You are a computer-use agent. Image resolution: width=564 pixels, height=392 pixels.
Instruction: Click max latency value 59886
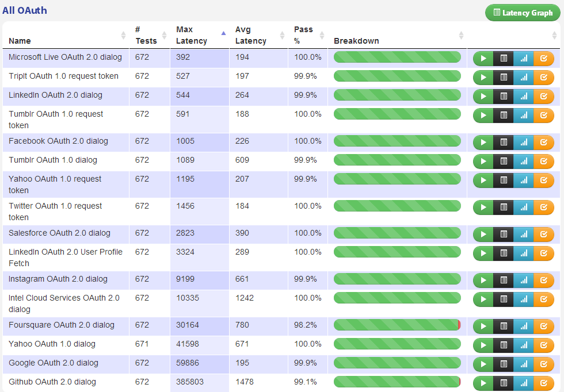[x=188, y=363]
